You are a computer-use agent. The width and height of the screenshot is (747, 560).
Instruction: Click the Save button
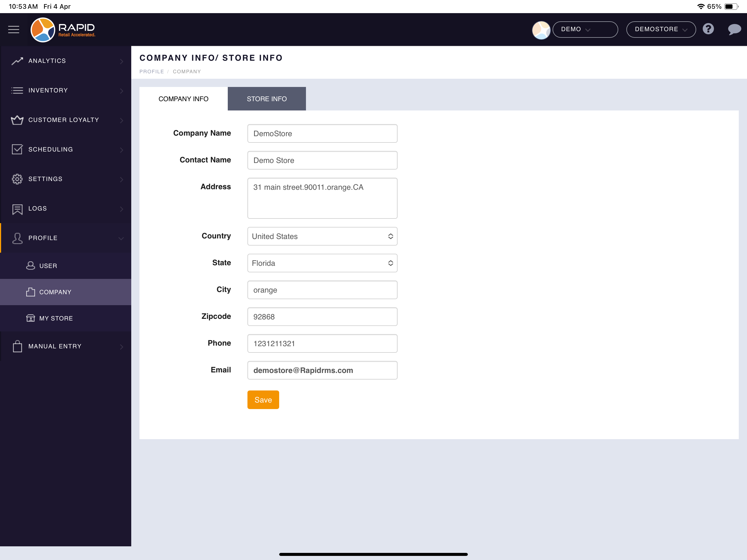pos(263,400)
